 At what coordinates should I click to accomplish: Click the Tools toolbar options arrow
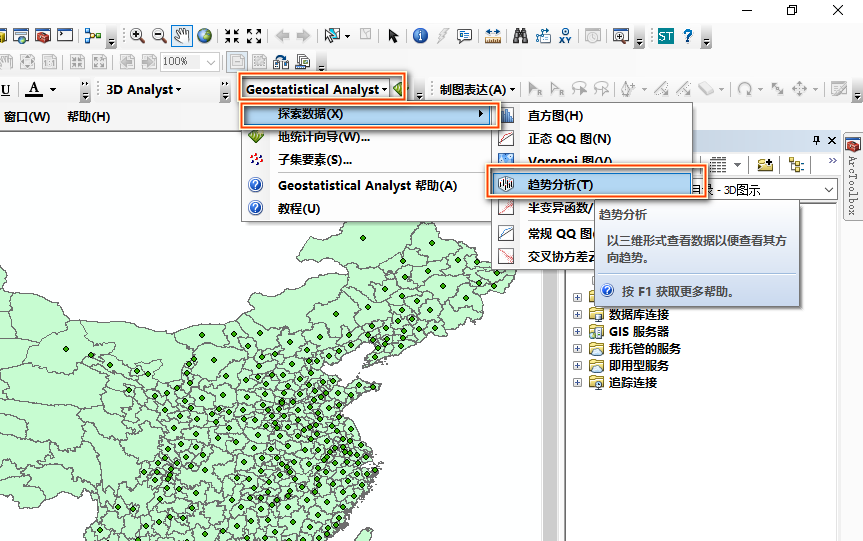(639, 40)
